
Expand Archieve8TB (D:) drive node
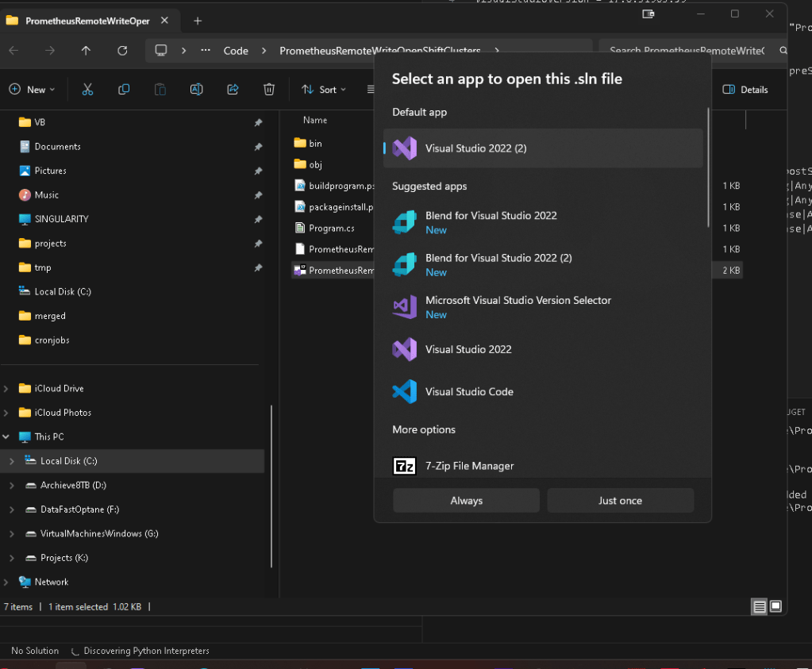pos(11,485)
